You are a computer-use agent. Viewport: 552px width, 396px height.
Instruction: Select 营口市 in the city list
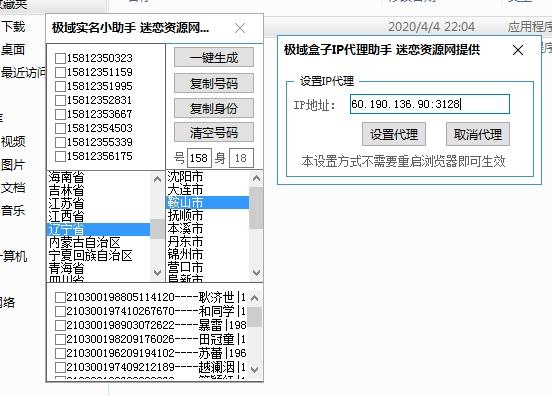point(207,268)
